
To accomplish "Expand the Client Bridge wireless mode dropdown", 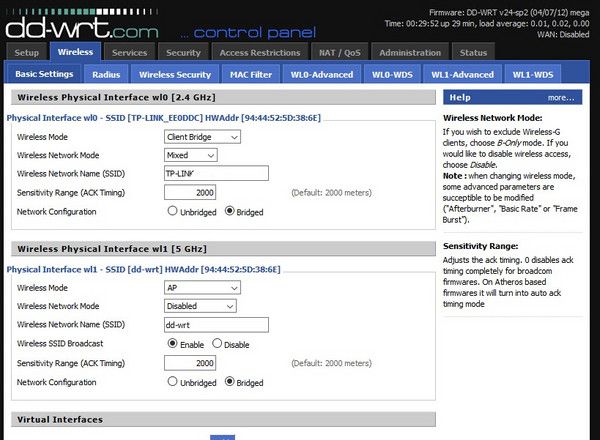I will (x=202, y=137).
